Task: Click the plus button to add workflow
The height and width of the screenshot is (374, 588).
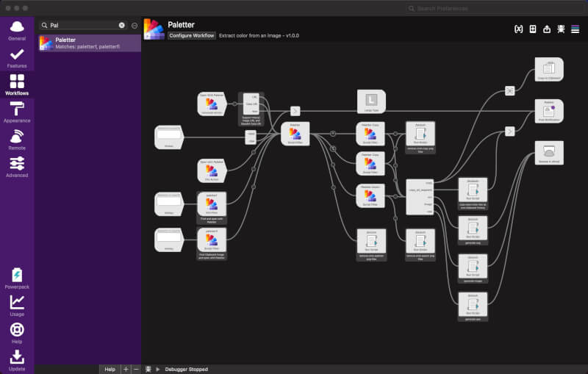Action: (126, 369)
